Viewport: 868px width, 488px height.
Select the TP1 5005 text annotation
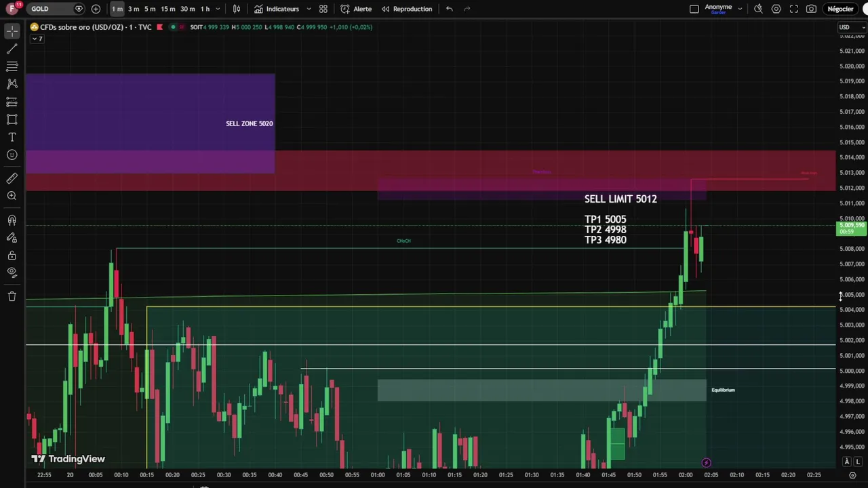click(605, 219)
